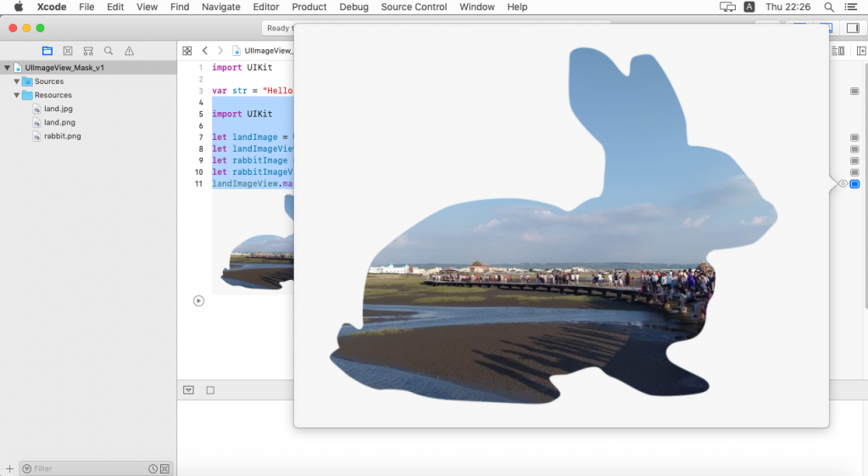Open the Help menu
This screenshot has width=868, height=476.
(517, 7)
